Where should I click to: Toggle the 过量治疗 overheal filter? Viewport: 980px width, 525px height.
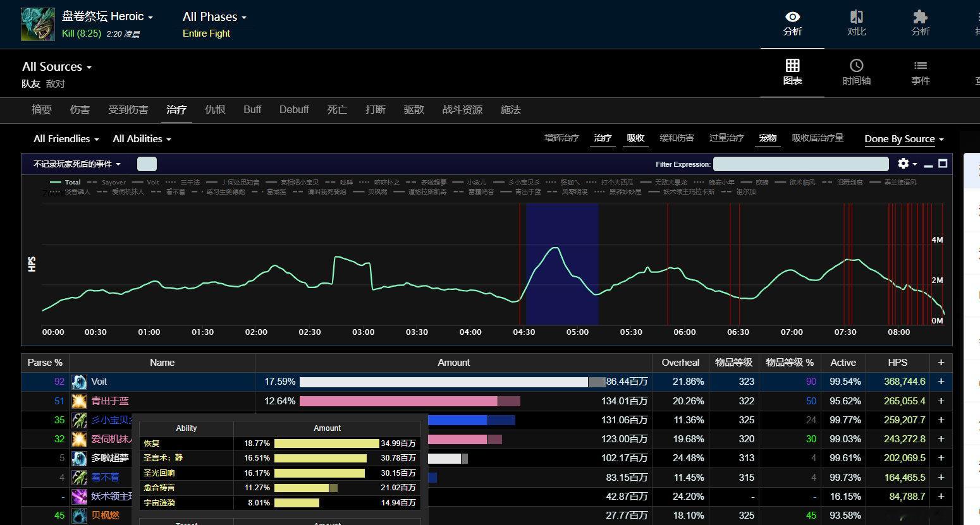[726, 138]
